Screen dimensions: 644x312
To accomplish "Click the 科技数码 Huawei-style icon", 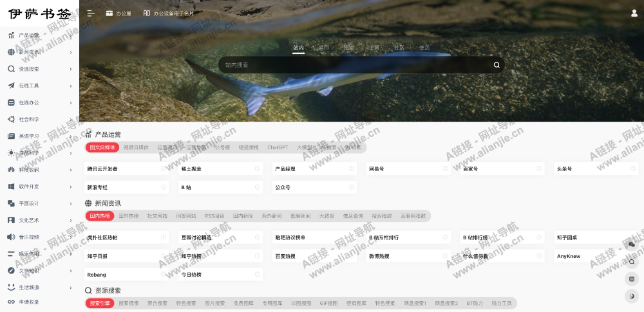I will [x=11, y=170].
